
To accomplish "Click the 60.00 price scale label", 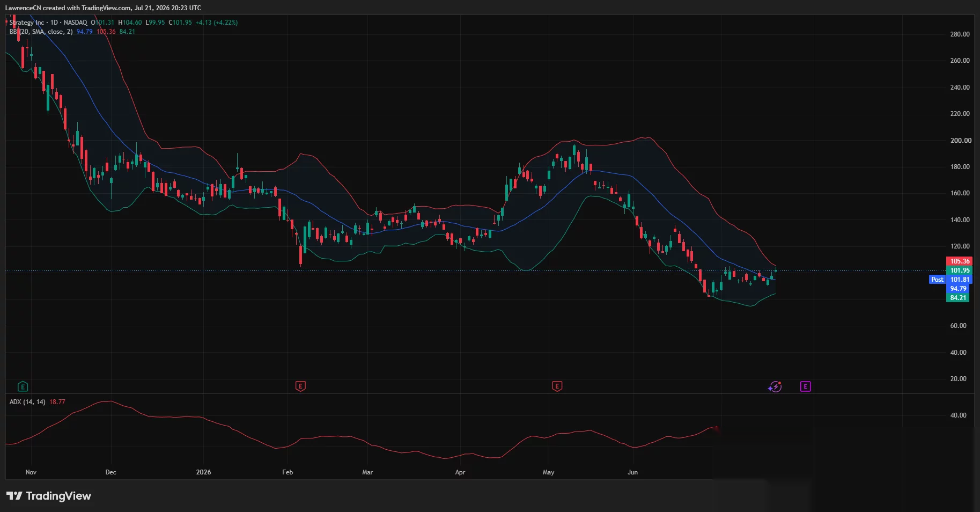I will tap(958, 326).
